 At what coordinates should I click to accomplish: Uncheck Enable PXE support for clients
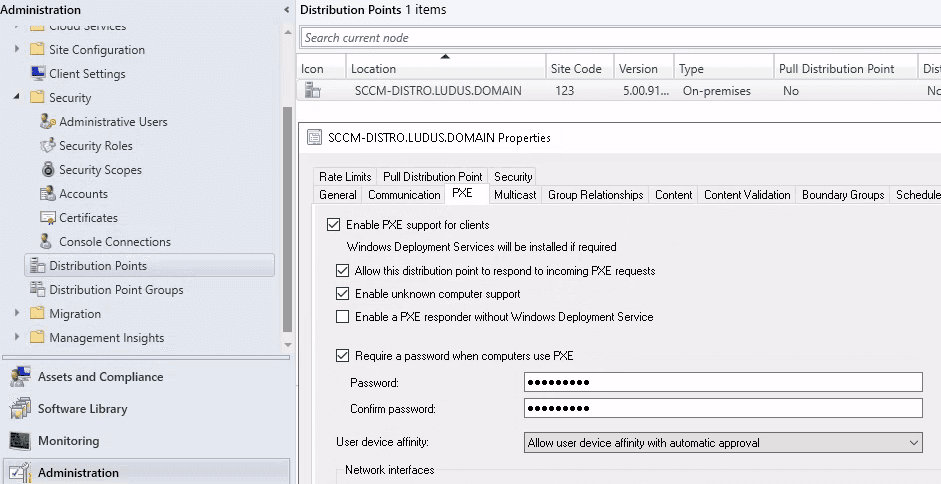[333, 225]
